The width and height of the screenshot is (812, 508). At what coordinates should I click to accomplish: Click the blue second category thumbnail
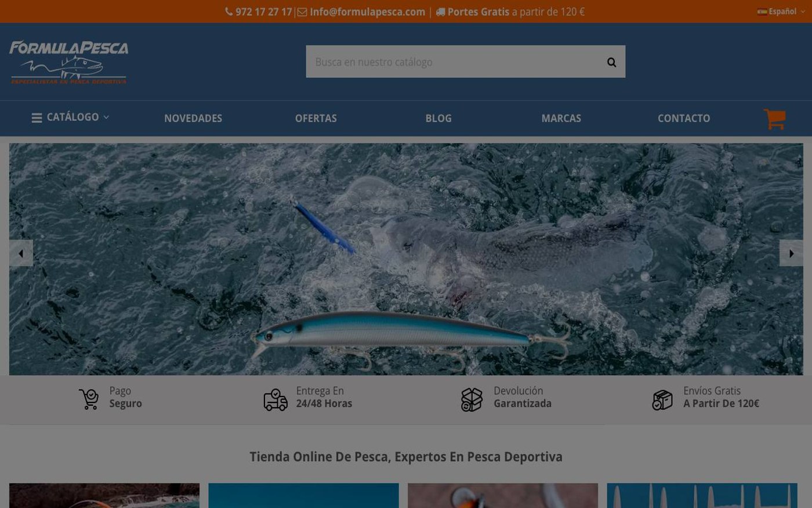click(x=303, y=495)
